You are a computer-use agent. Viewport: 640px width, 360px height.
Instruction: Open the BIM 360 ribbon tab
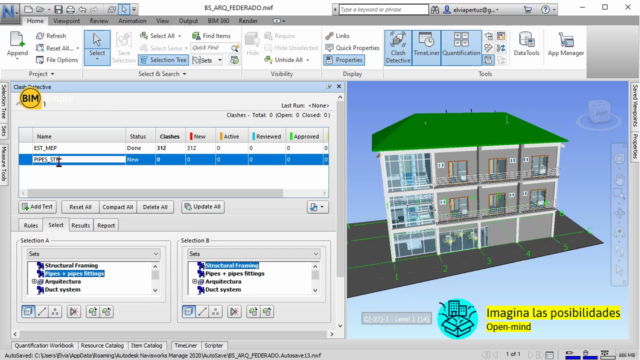point(218,21)
